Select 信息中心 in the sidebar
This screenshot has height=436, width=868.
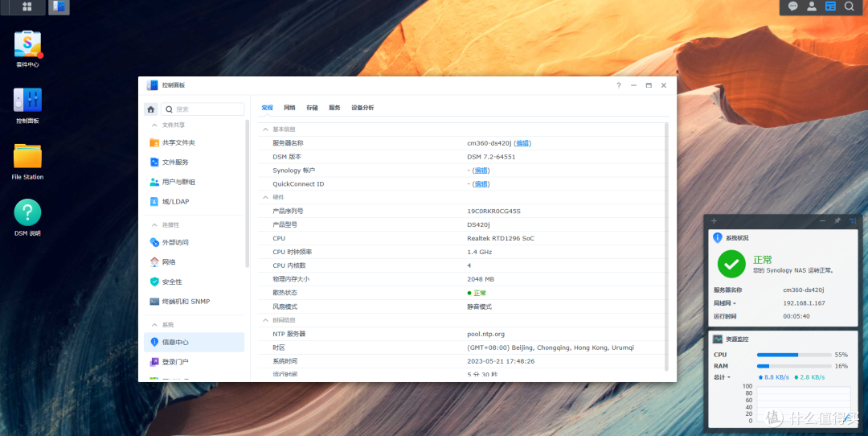(x=194, y=343)
